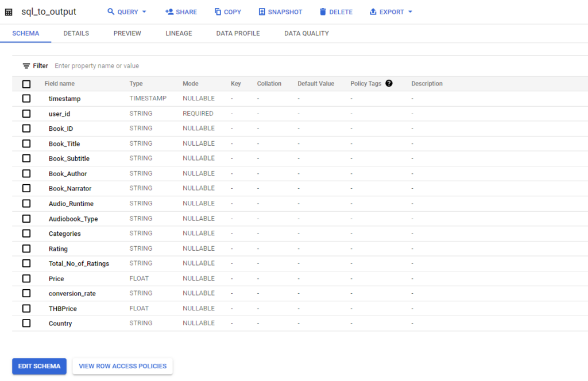Click the Delete trash icon
588x381 pixels.
[x=323, y=12]
